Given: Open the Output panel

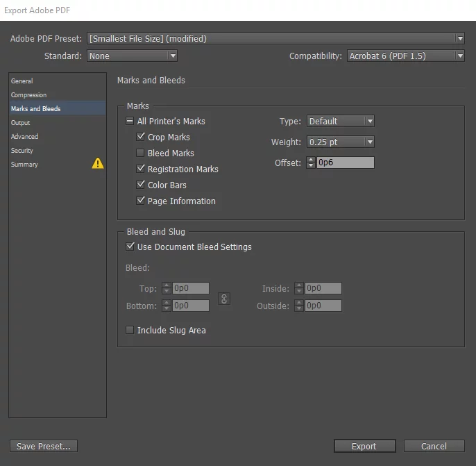Looking at the screenshot, I should [58, 123].
